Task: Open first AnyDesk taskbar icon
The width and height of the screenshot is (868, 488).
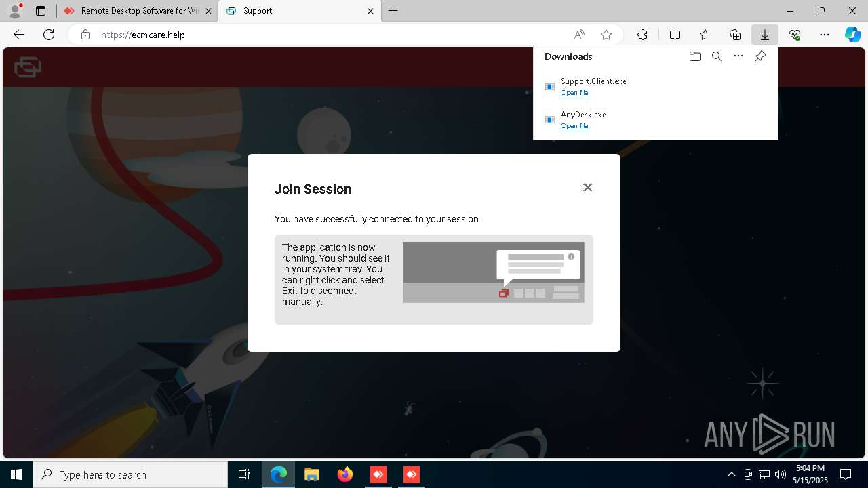Action: (x=378, y=474)
